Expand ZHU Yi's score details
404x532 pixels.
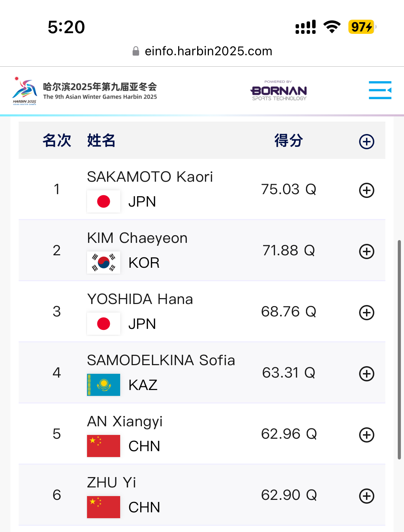(x=367, y=496)
